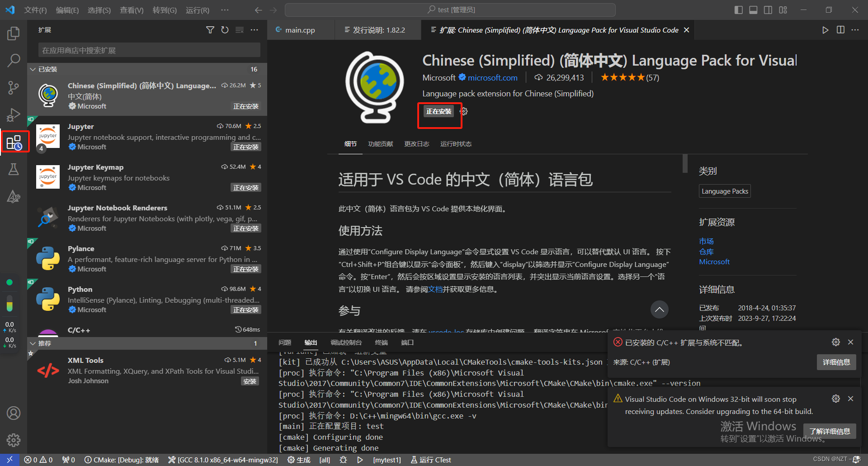Close the C/C++ extension mismatch notification
The height and width of the screenshot is (466, 868).
(x=850, y=342)
